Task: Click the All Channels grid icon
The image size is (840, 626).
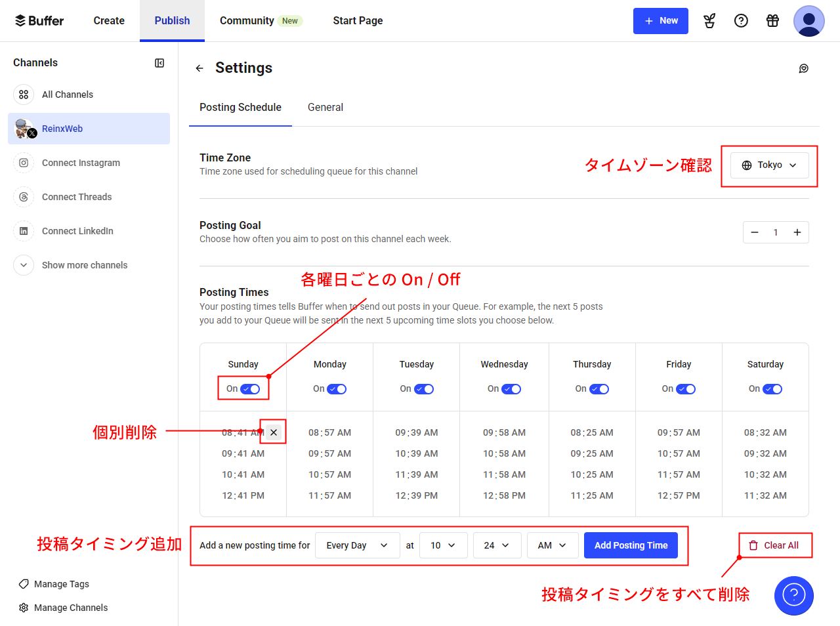Action: coord(24,94)
